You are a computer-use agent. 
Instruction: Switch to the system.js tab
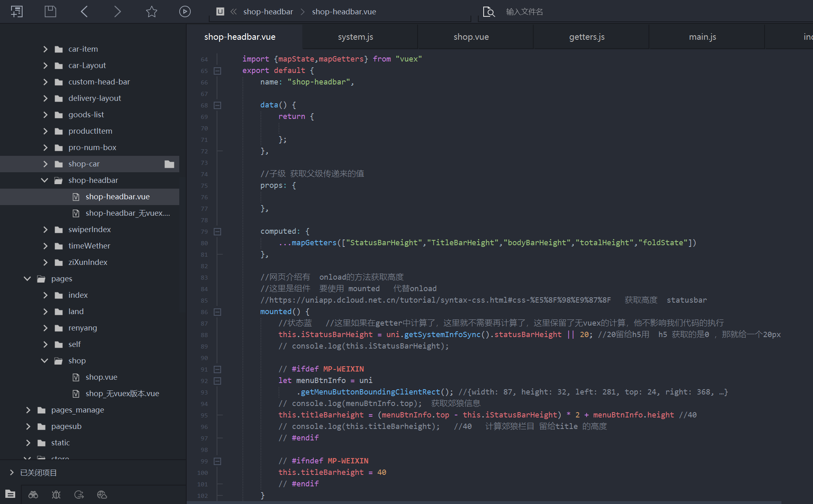[x=355, y=37]
